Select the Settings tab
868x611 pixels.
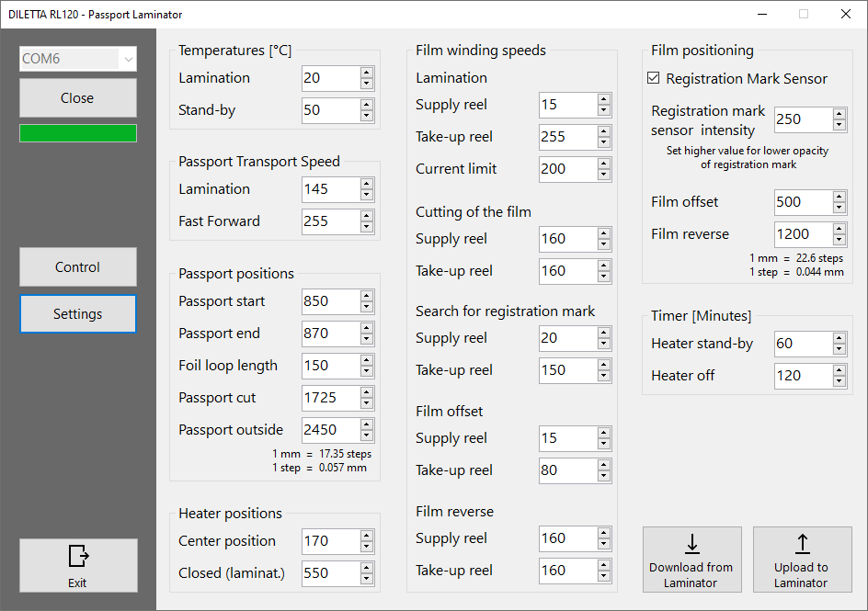click(x=77, y=313)
